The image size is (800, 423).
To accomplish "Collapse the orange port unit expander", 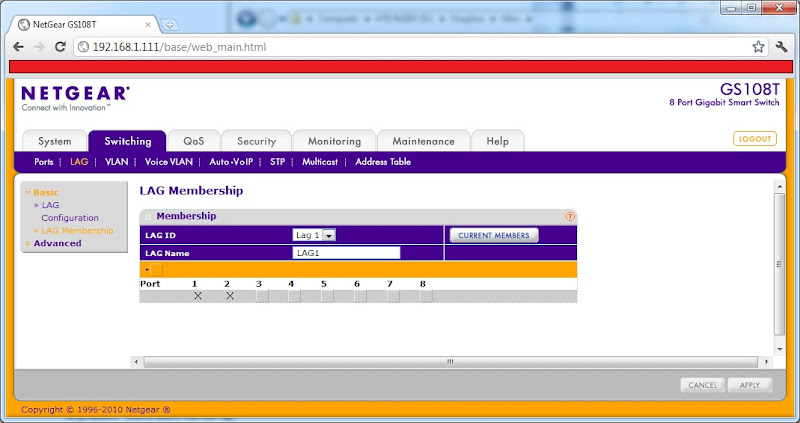I will click(x=147, y=269).
